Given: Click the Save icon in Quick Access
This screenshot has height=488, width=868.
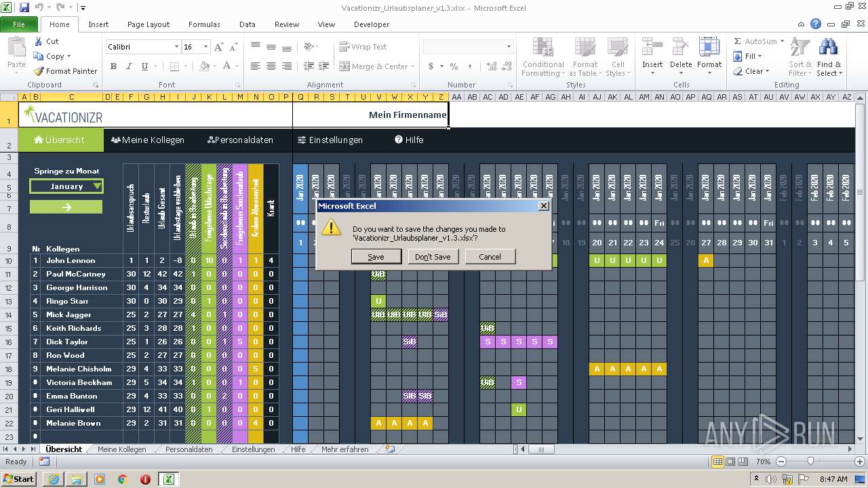Looking at the screenshot, I should 24,8.
